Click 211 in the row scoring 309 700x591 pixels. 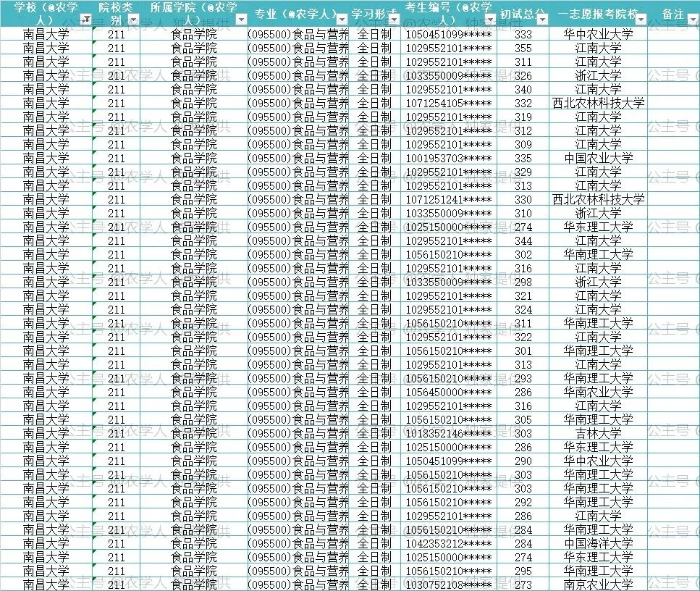(x=116, y=145)
